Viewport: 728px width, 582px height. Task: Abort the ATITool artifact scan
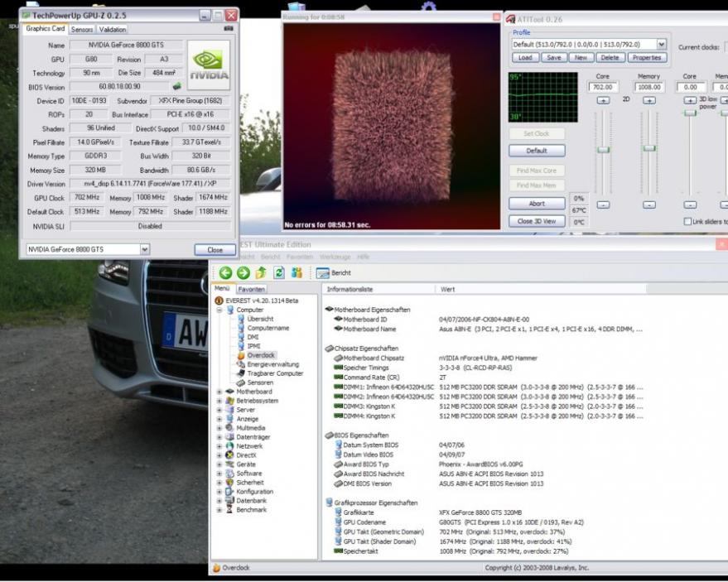537,204
